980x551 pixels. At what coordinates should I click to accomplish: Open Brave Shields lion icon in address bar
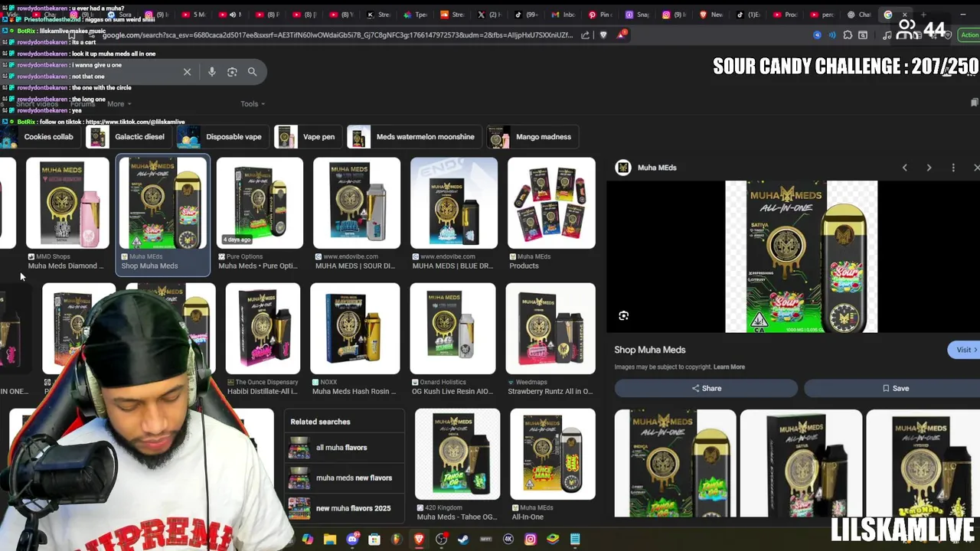pos(603,34)
